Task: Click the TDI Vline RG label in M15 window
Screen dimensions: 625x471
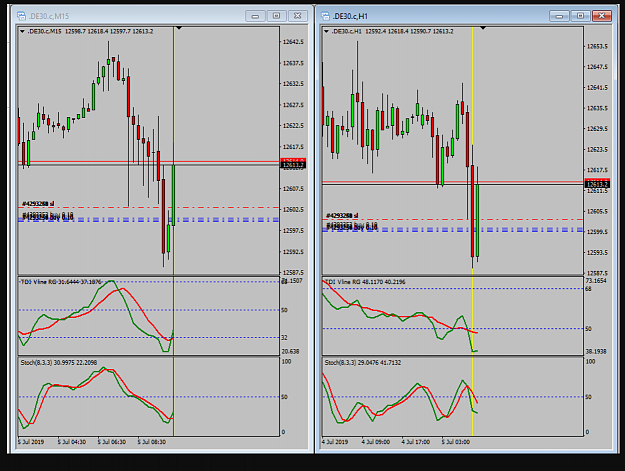Action: (x=61, y=282)
